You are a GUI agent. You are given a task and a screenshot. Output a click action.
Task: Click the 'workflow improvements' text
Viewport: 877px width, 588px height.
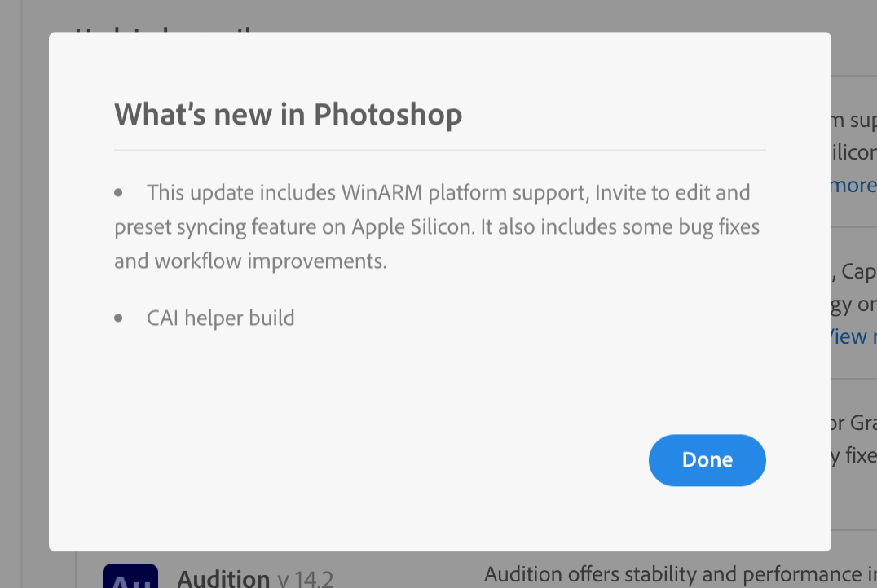point(271,261)
